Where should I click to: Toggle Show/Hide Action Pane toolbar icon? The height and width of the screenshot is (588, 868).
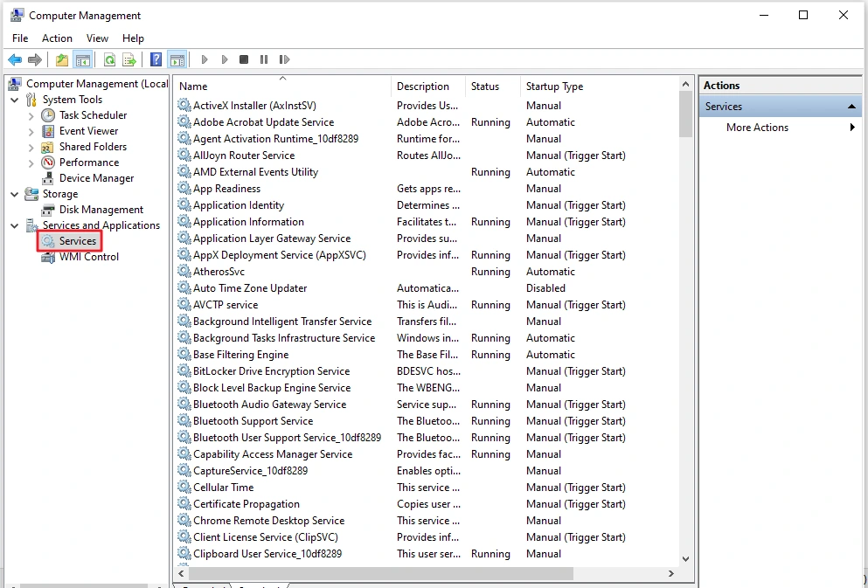pos(177,59)
